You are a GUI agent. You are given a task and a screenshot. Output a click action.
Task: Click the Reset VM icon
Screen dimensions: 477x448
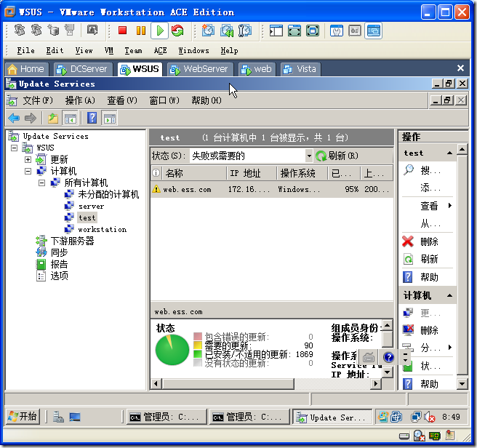click(177, 31)
